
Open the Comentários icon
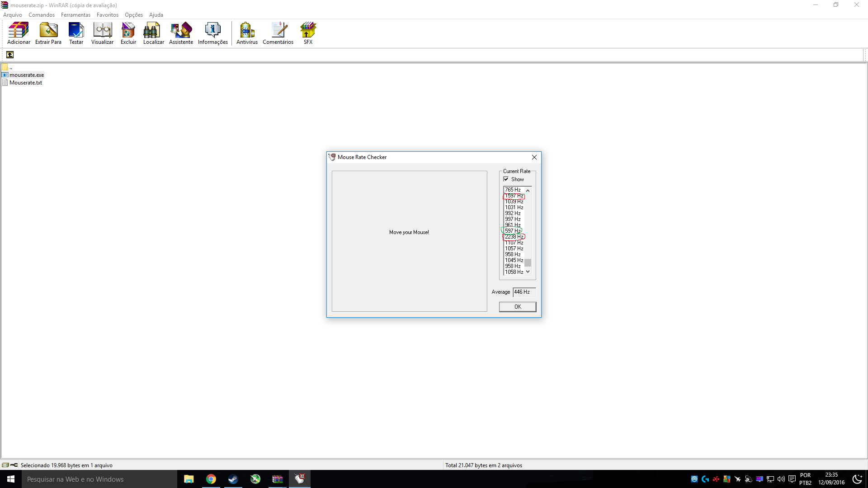[278, 33]
